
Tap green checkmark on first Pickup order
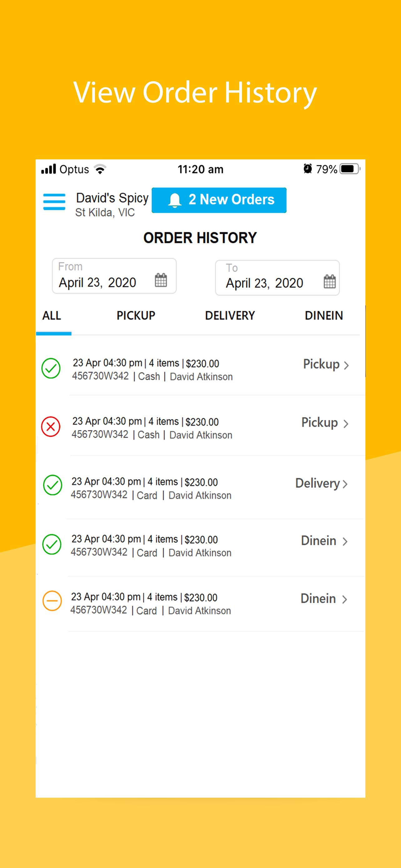click(x=51, y=368)
